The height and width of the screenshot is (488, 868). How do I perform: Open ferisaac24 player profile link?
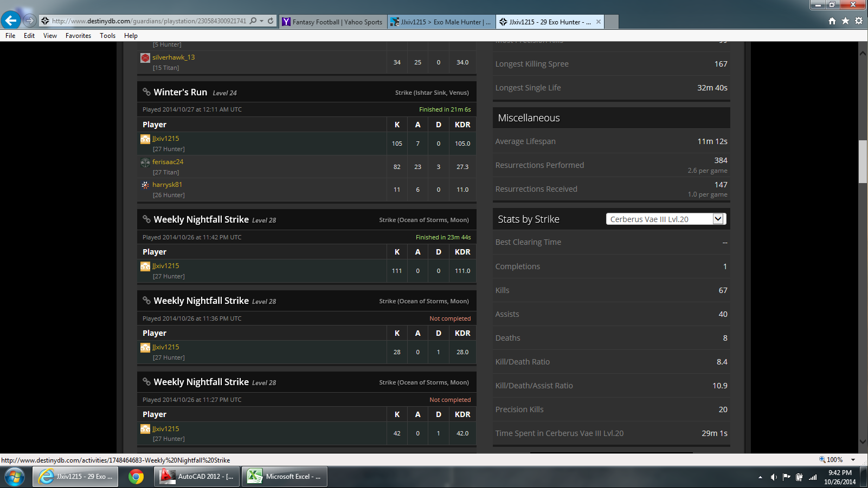pyautogui.click(x=168, y=162)
